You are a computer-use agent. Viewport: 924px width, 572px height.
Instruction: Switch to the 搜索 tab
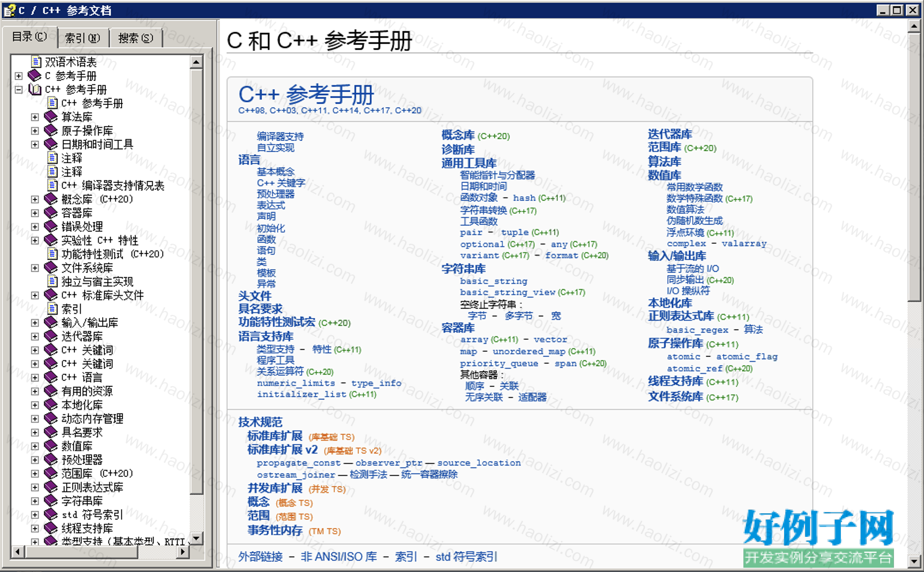click(136, 38)
